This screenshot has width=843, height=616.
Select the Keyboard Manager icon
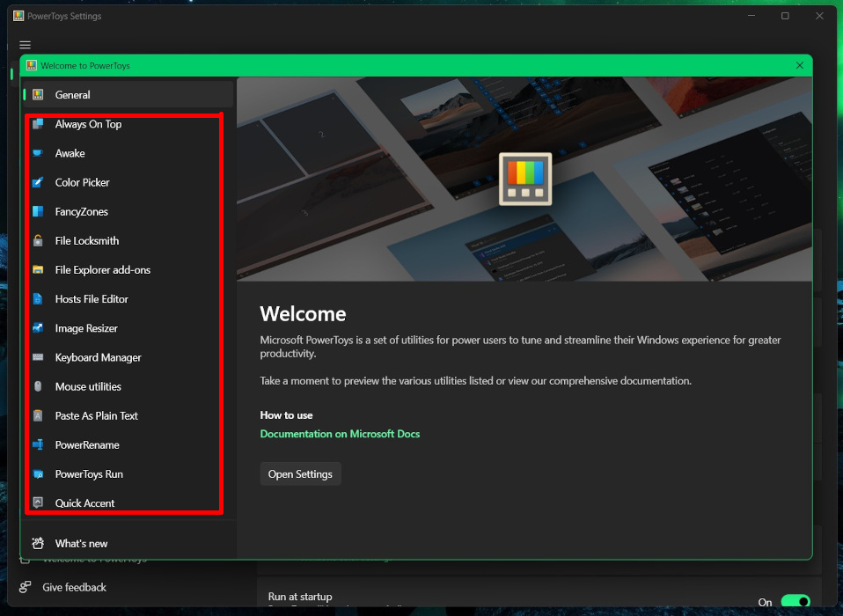(39, 357)
